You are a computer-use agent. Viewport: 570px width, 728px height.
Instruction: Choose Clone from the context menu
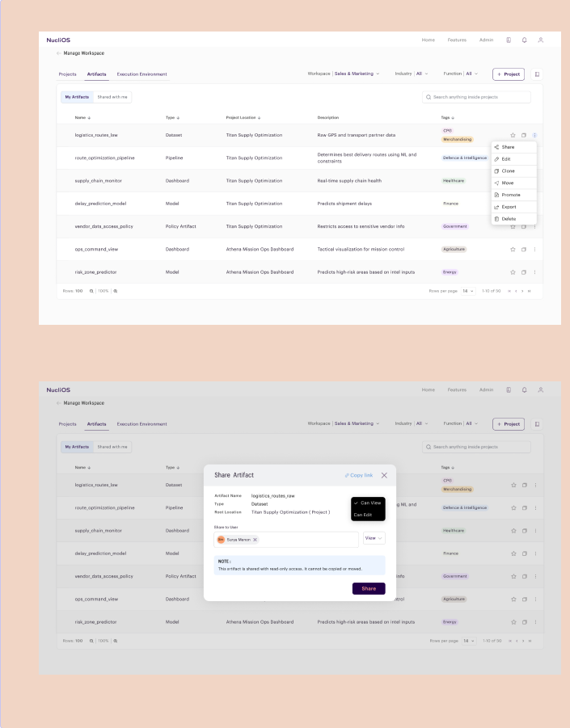coord(513,170)
